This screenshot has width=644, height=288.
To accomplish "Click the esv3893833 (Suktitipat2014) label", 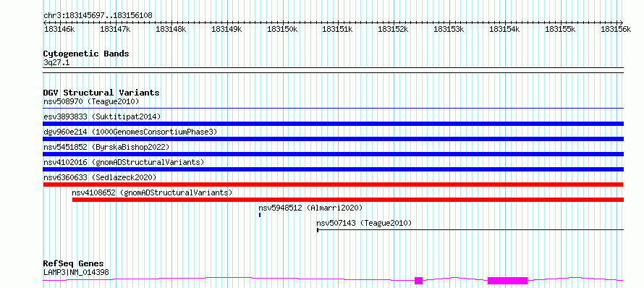I will 102,117.
